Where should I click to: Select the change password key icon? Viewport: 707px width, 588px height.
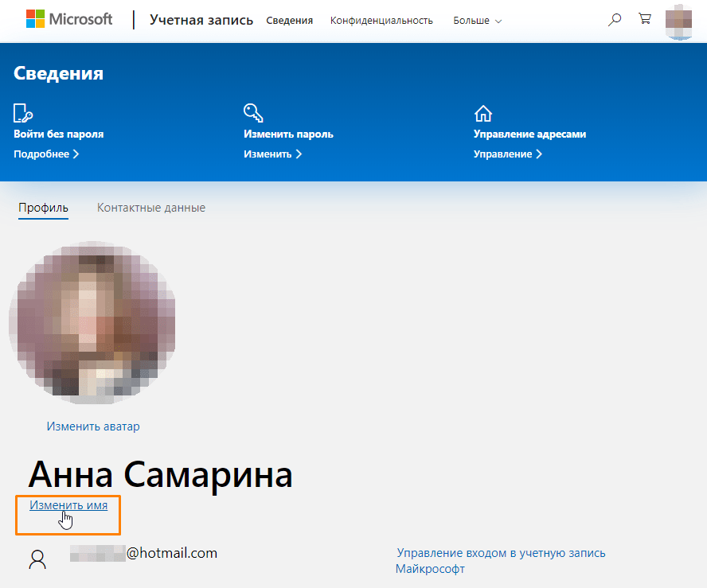(252, 112)
